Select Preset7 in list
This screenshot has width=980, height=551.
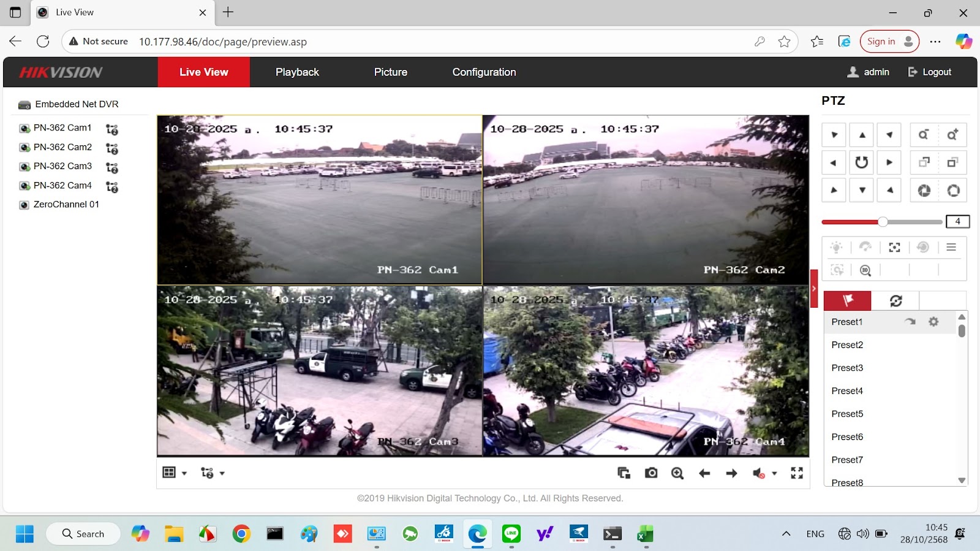tap(891, 460)
